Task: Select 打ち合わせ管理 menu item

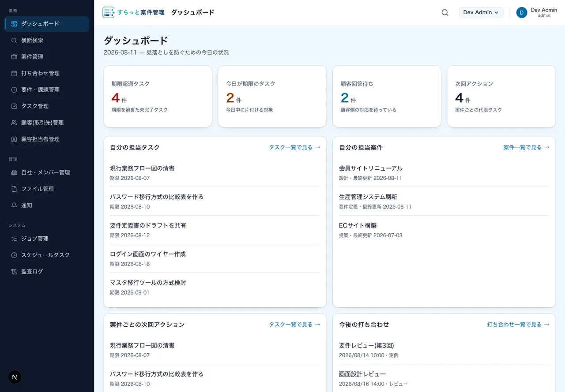Action: coord(47,73)
